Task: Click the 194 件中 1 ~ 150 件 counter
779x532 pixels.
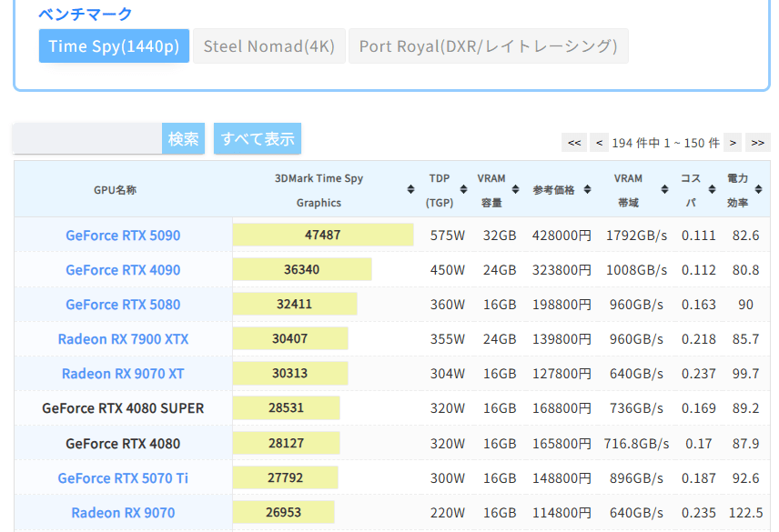Action: (666, 143)
